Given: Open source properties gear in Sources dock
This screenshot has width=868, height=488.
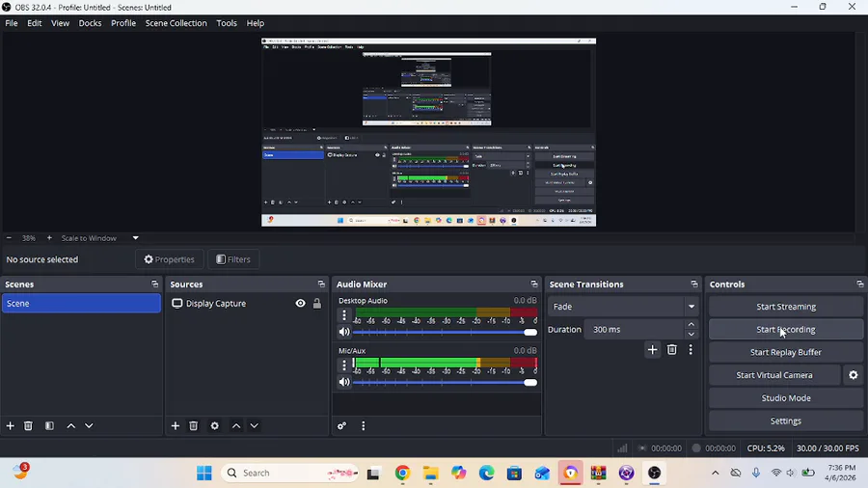Looking at the screenshot, I should tap(215, 425).
